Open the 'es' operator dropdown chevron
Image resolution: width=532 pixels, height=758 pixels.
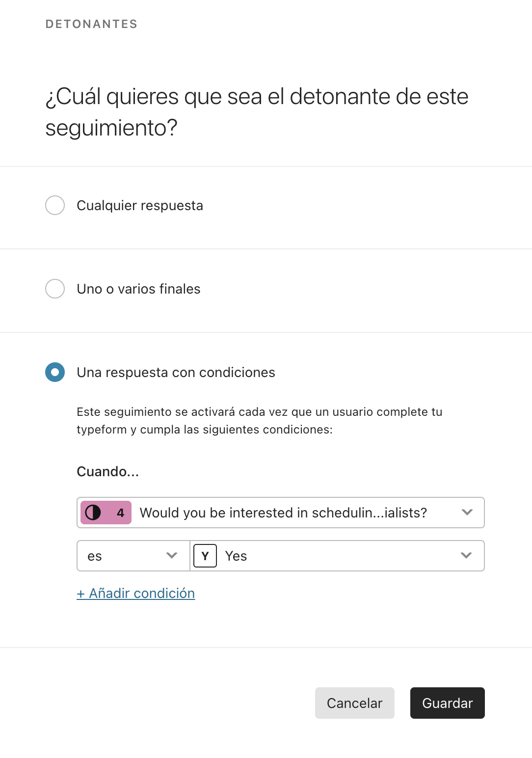pos(172,555)
